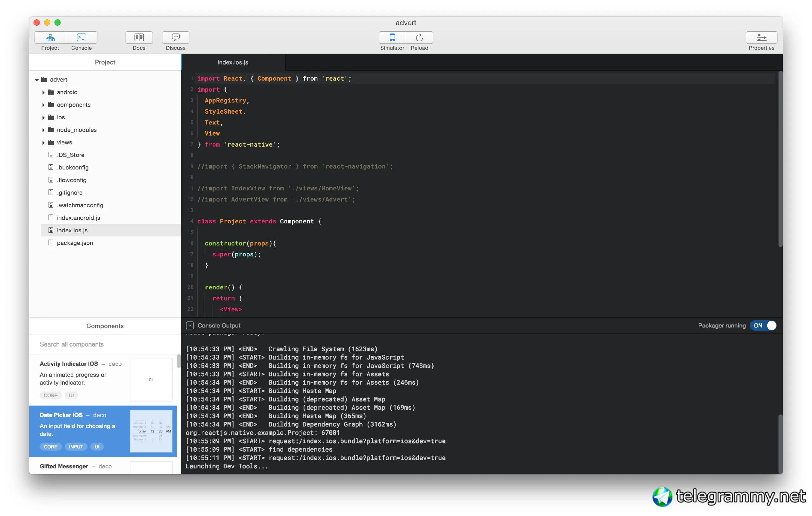Image resolution: width=812 pixels, height=516 pixels.
Task: Click the CORE tag under Activity Indicator IOS
Action: 50,395
